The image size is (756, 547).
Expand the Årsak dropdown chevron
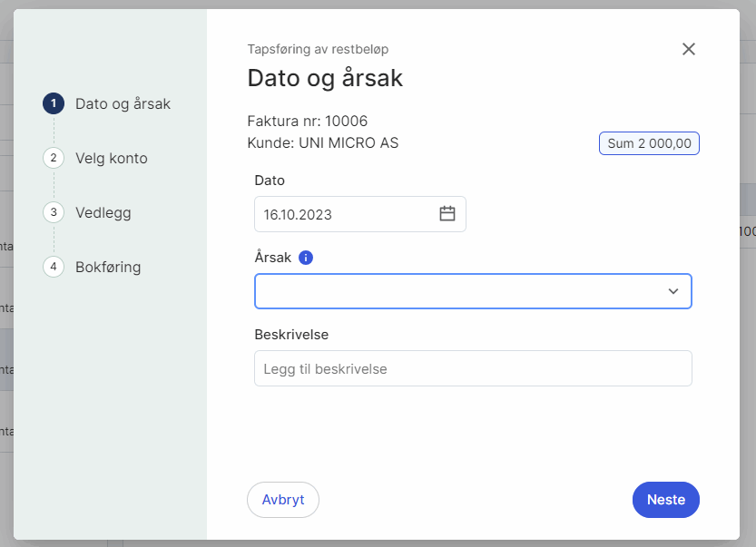tap(673, 291)
